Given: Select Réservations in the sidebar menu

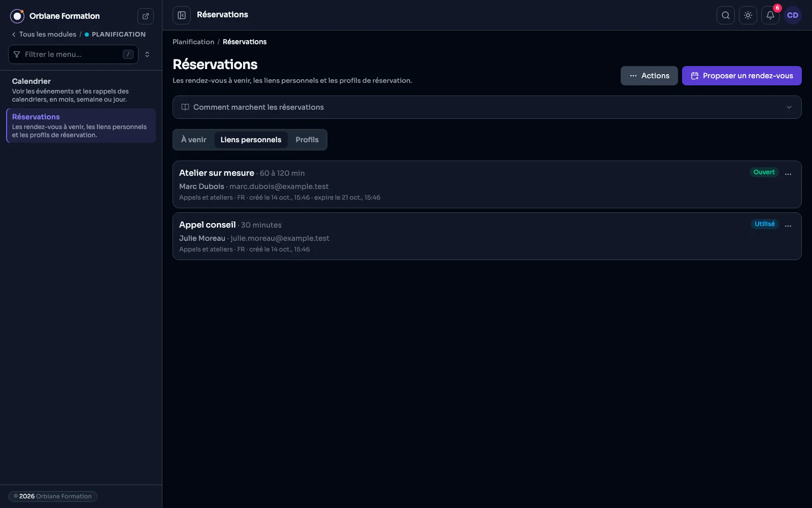Looking at the screenshot, I should click(x=81, y=125).
